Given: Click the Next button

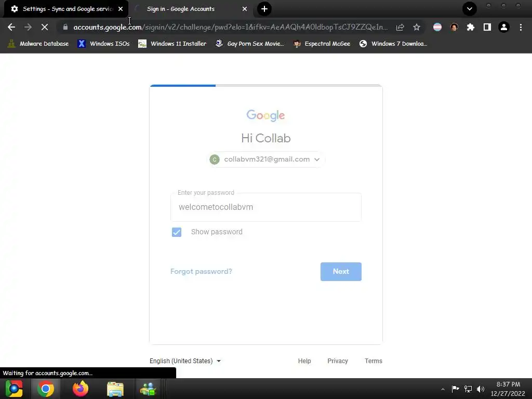Looking at the screenshot, I should (x=341, y=271).
